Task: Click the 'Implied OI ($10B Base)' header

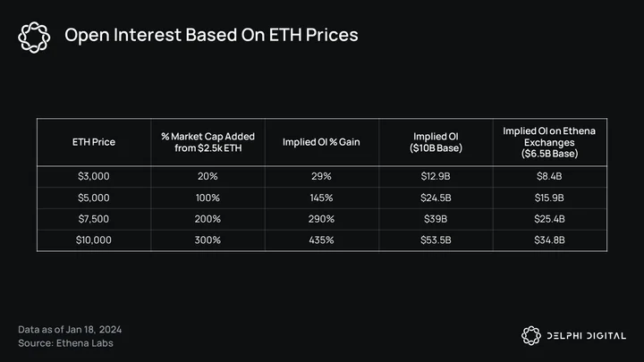Action: point(436,142)
